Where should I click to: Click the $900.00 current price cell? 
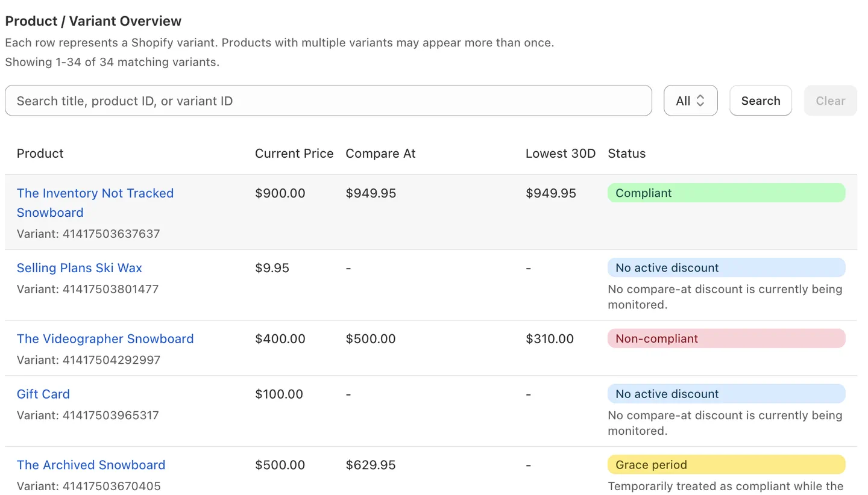(280, 193)
